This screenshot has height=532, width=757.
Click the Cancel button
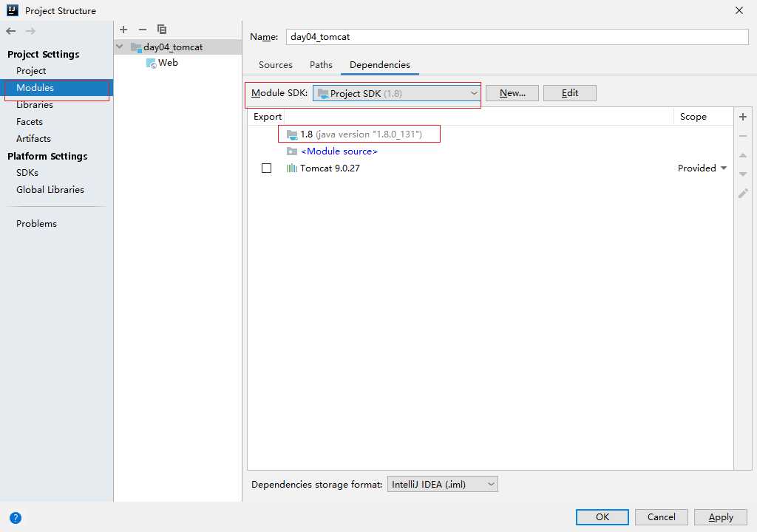(662, 517)
